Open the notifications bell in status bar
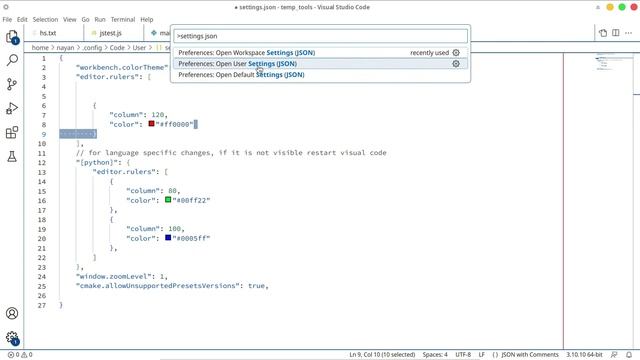Screen dimensions: 640x360 [x=629, y=355]
